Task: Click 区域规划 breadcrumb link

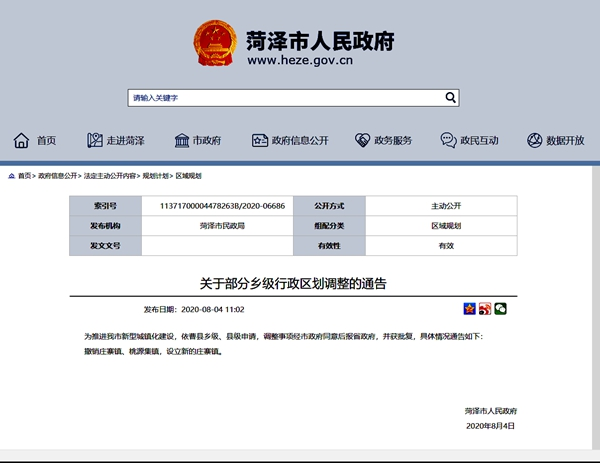Action: coord(188,176)
